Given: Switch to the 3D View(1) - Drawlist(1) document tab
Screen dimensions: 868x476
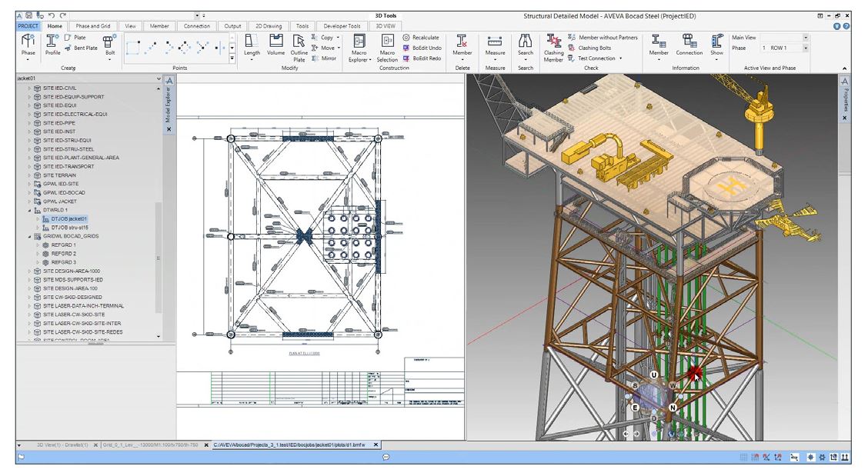Looking at the screenshot, I should (62, 445).
